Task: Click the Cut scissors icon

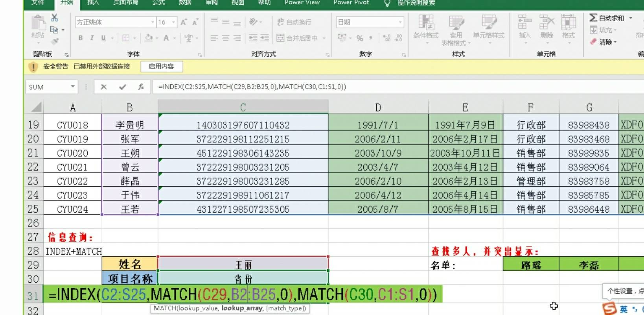Action: tap(54, 18)
